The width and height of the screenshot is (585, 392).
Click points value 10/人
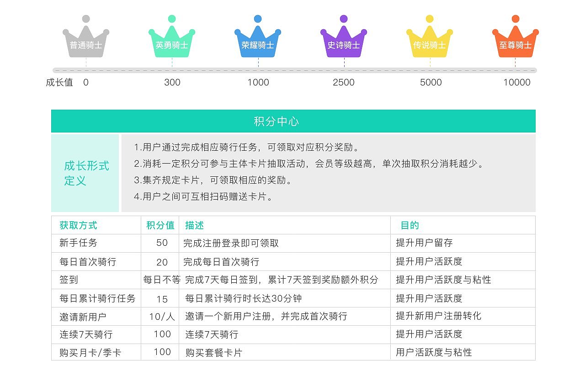(162, 316)
